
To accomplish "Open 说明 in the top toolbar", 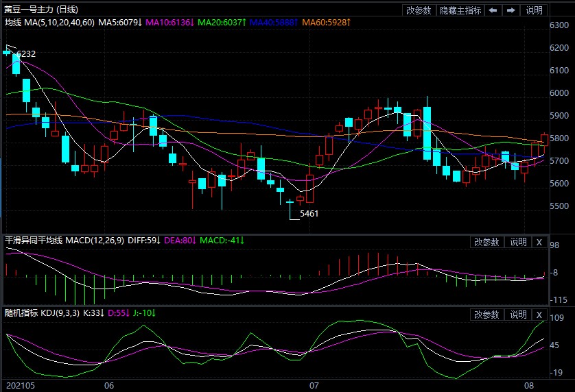I will (534, 10).
